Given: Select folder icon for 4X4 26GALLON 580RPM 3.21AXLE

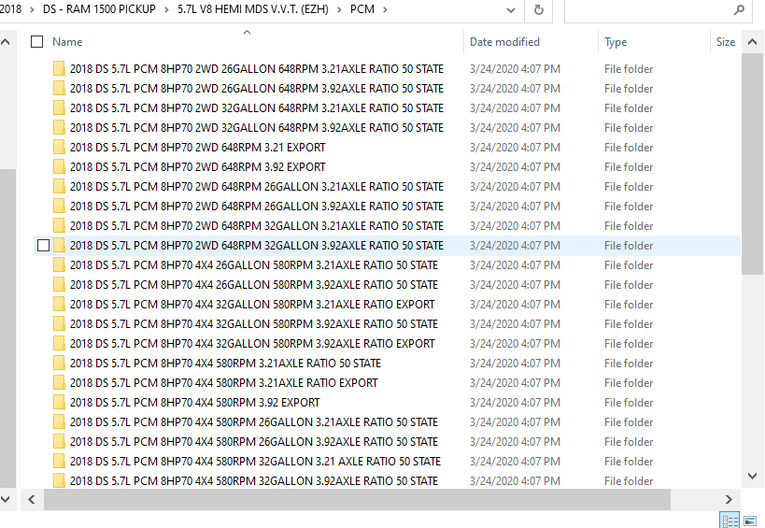Looking at the screenshot, I should [x=59, y=265].
